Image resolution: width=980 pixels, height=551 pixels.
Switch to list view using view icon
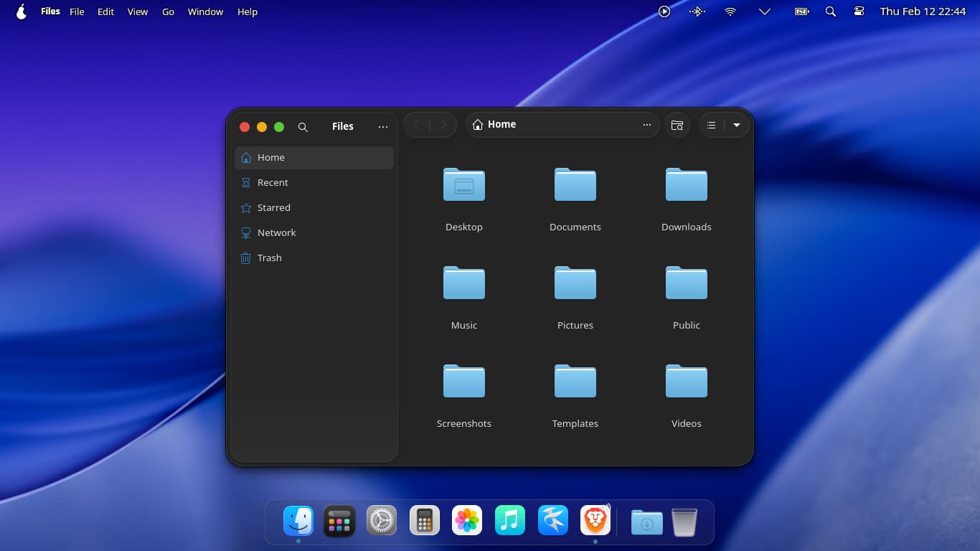(711, 125)
